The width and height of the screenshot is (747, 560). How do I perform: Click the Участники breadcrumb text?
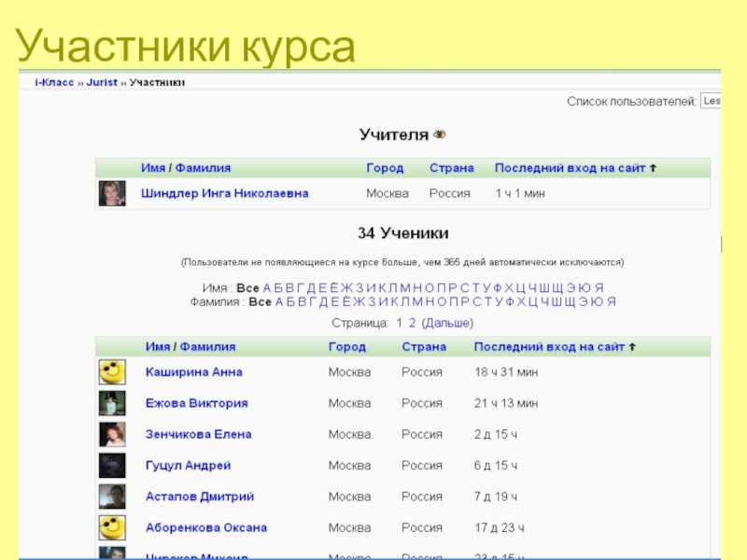pyautogui.click(x=157, y=82)
